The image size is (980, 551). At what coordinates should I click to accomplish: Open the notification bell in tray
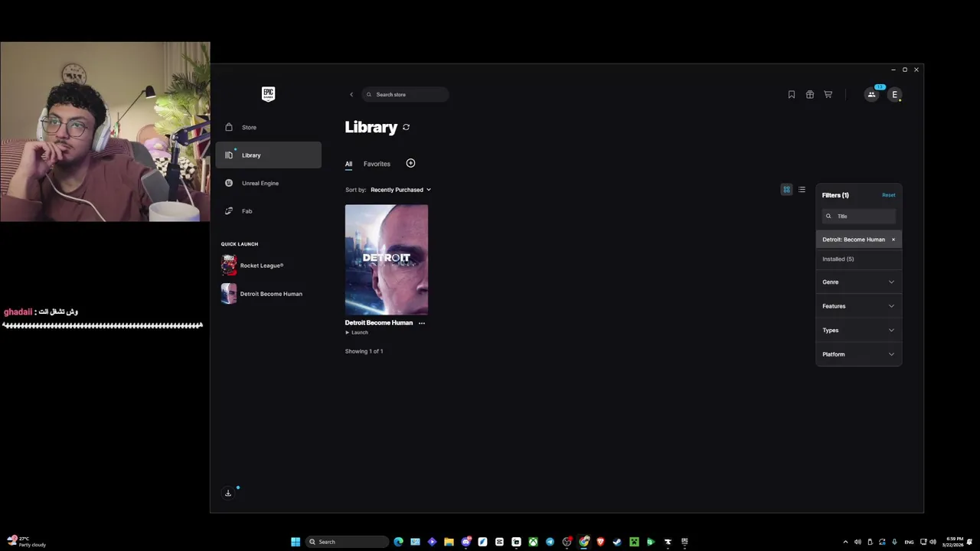point(969,542)
